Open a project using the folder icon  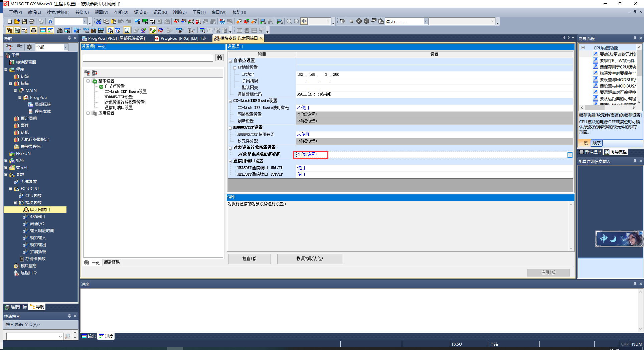tap(17, 21)
